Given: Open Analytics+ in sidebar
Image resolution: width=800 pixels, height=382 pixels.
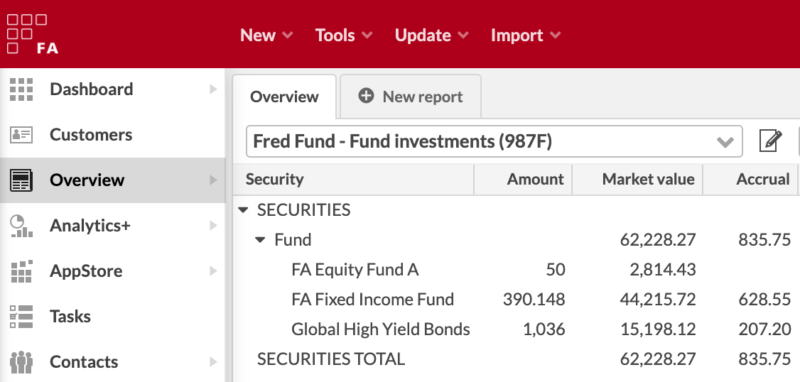Looking at the screenshot, I should point(112,225).
